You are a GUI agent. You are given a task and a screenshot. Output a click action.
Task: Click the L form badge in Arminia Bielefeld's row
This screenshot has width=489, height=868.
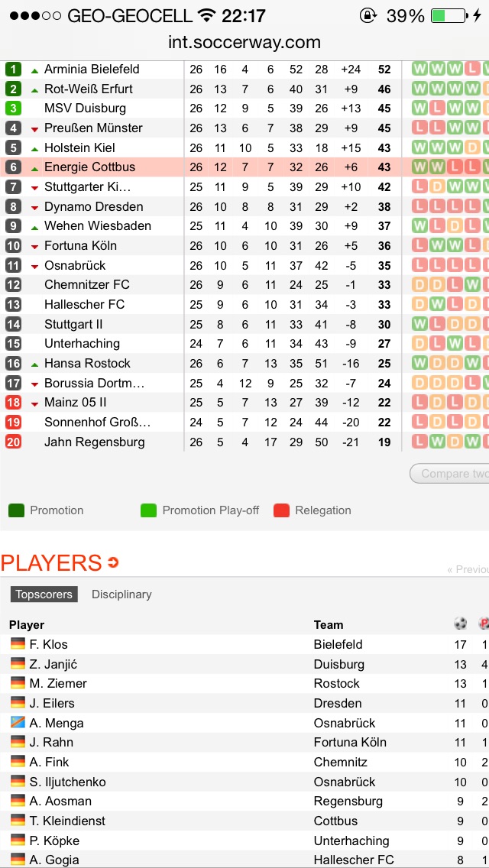click(473, 69)
